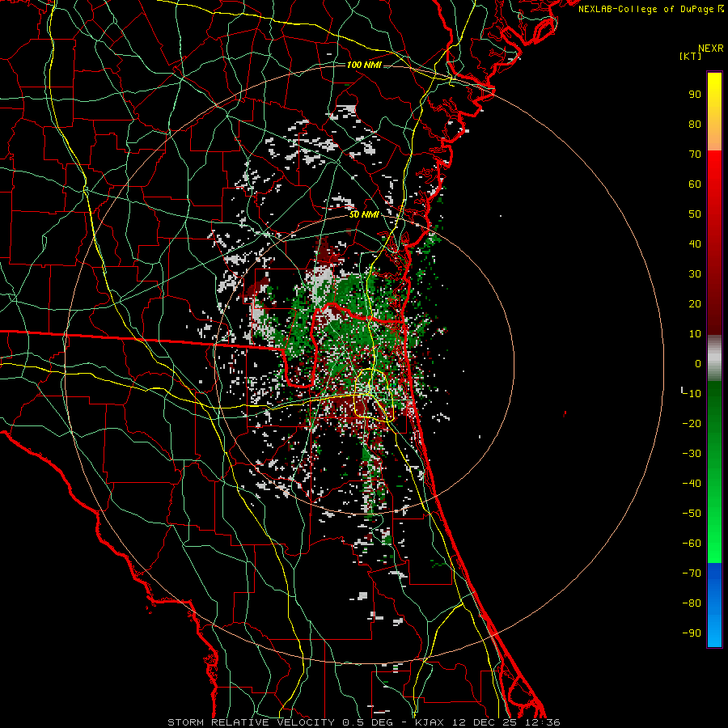Click the 50 NMI range ring label
This screenshot has width=728, height=728.
(364, 214)
